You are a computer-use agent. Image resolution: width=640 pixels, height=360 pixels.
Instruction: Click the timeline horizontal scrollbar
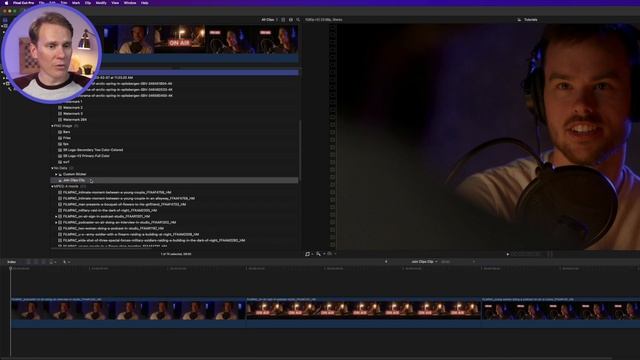[306, 358]
